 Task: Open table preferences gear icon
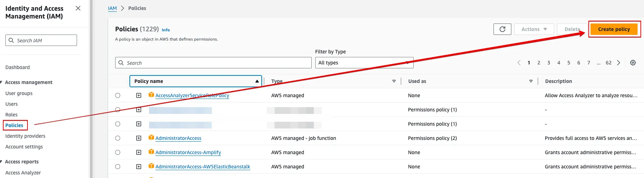pyautogui.click(x=633, y=63)
